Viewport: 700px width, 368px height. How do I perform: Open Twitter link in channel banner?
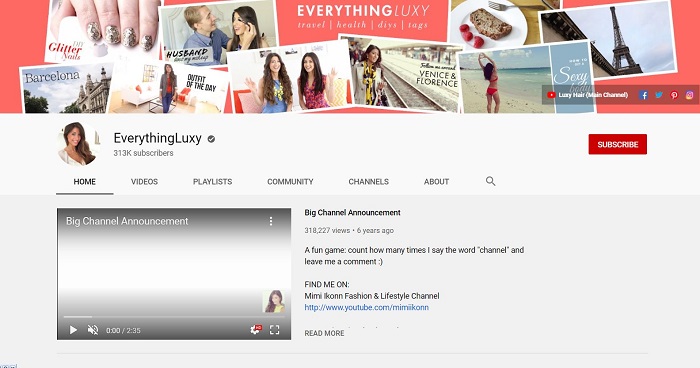pos(658,95)
